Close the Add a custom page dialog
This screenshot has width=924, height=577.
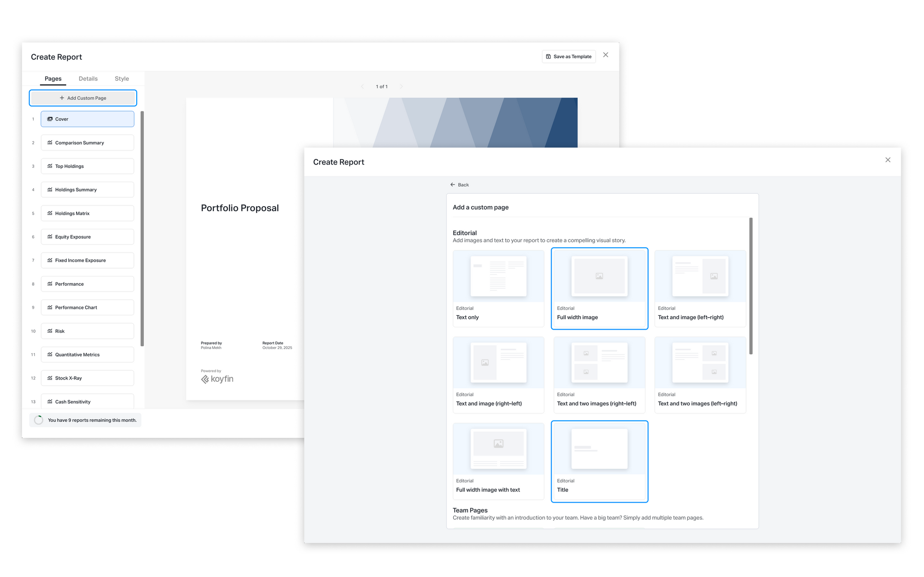888,160
